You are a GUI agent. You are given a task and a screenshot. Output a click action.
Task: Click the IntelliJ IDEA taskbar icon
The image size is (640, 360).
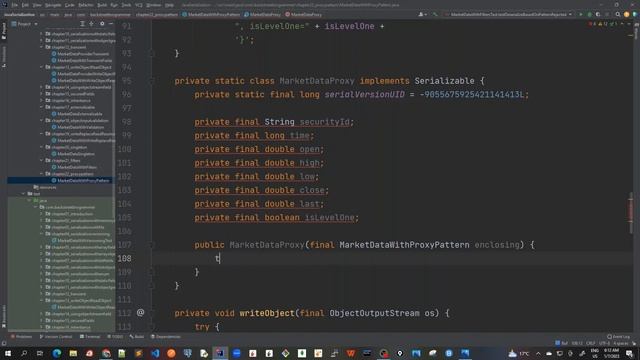pos(220,353)
